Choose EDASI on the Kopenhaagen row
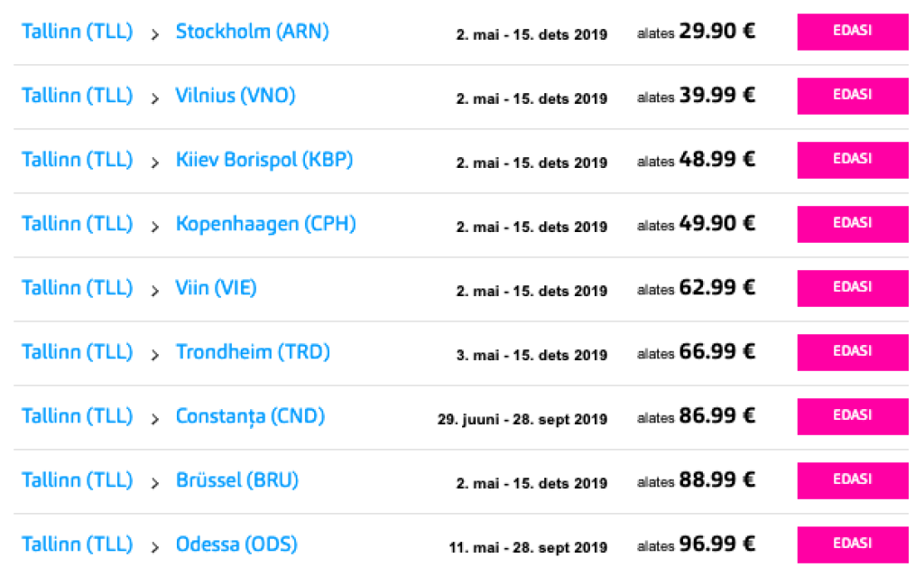Image resolution: width=924 pixels, height=577 pixels. [852, 224]
